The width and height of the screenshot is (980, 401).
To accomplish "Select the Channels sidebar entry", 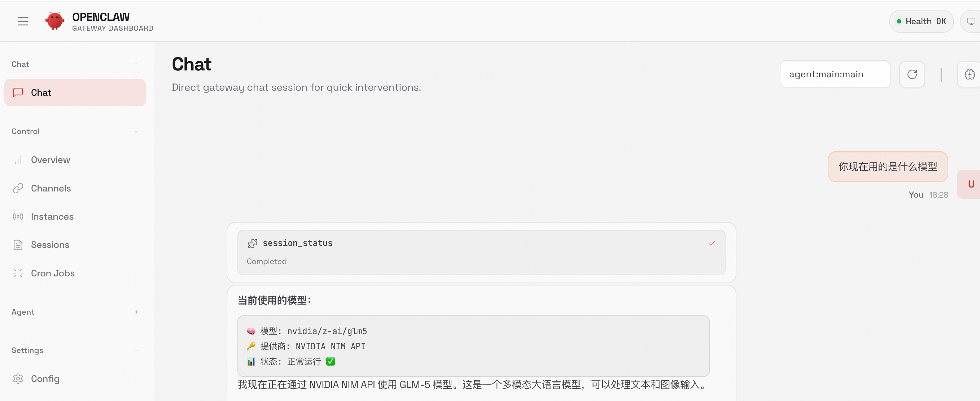I will [51, 188].
